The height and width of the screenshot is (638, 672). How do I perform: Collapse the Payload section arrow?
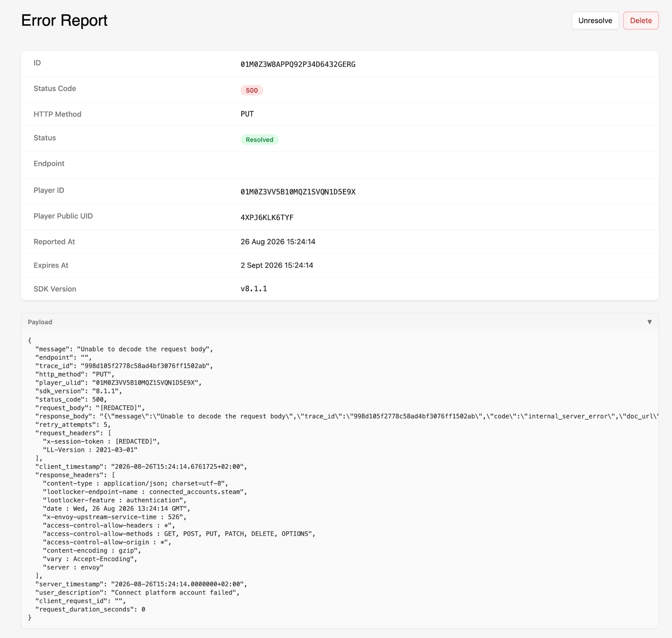649,322
